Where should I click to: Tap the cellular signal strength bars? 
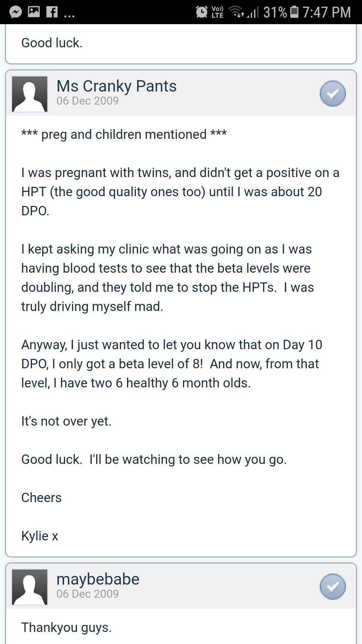(x=253, y=13)
